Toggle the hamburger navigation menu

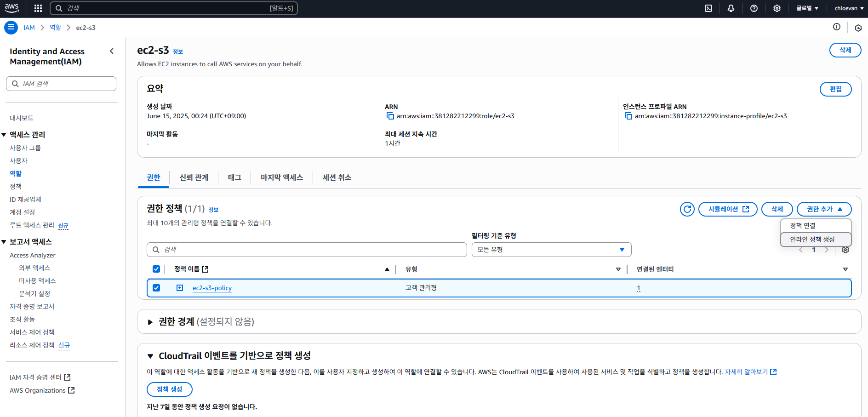tap(11, 28)
